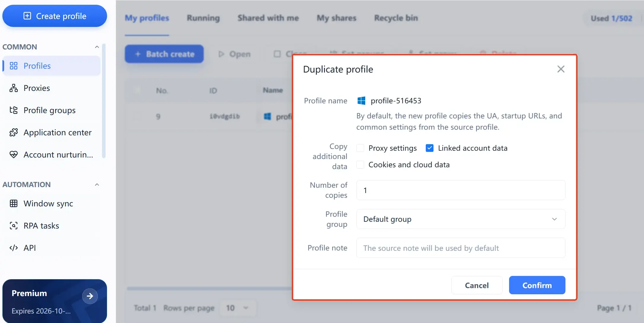Image resolution: width=644 pixels, height=323 pixels.
Task: Collapse the COMMON section
Action: (97, 47)
